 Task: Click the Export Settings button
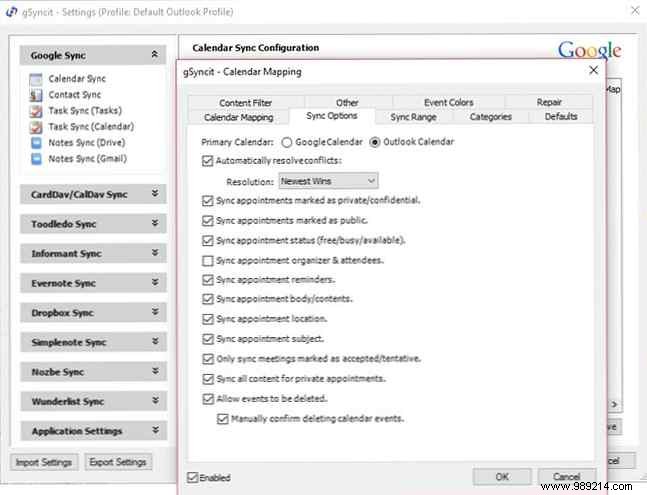(x=118, y=462)
